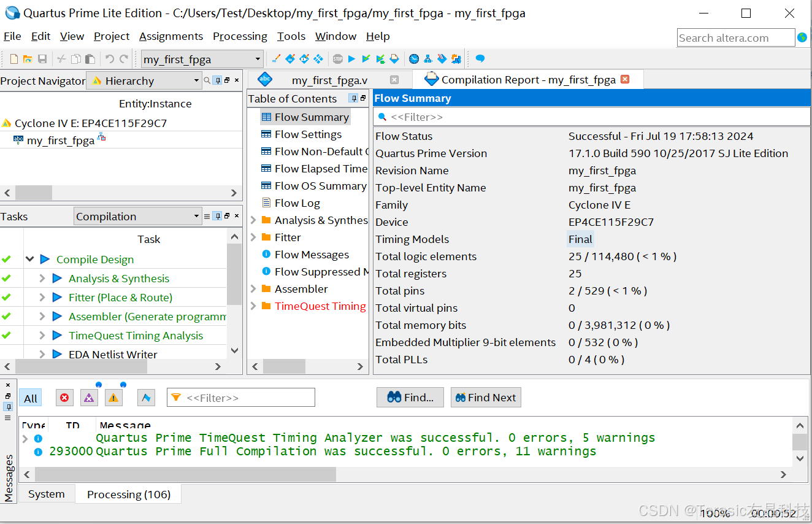The width and height of the screenshot is (812, 524).
Task: Click the Search altera.com field
Action: [736, 37]
